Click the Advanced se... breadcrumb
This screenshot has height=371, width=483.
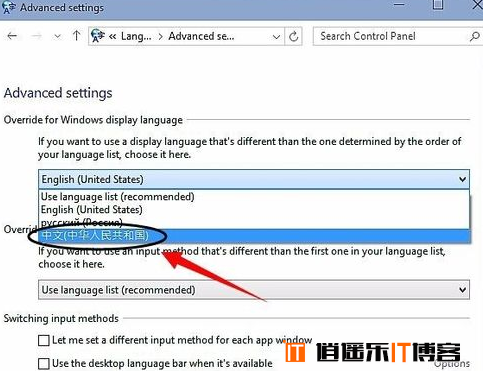[x=201, y=36]
